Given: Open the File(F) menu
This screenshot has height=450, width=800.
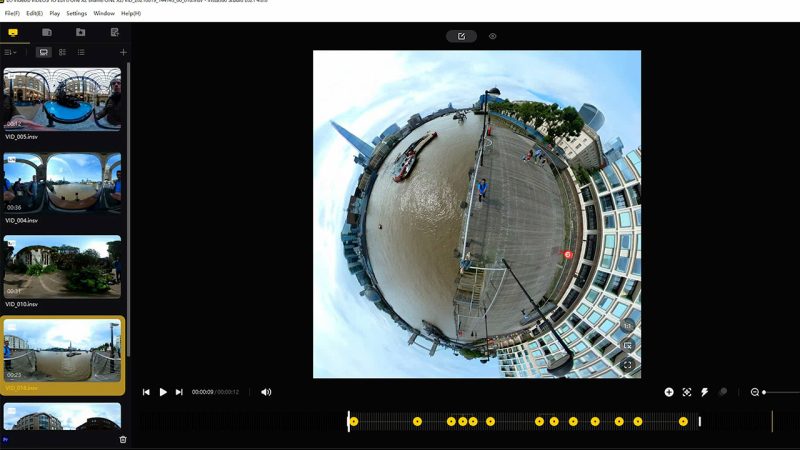Looking at the screenshot, I should [12, 13].
